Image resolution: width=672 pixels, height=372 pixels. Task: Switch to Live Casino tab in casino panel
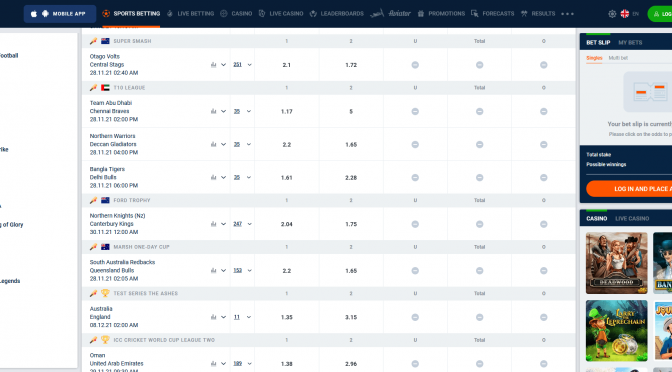[632, 219]
